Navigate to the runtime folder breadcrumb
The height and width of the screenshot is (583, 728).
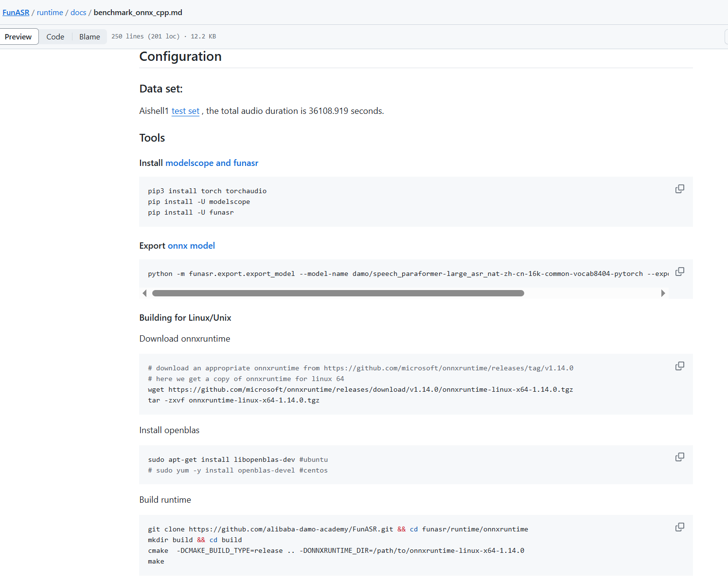tap(50, 13)
